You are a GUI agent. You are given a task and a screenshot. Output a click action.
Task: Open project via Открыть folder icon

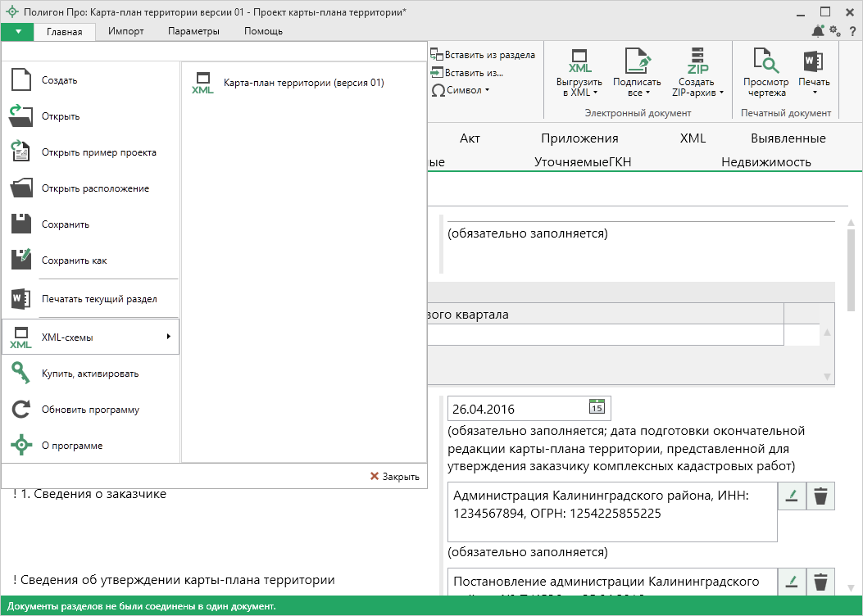(x=21, y=116)
